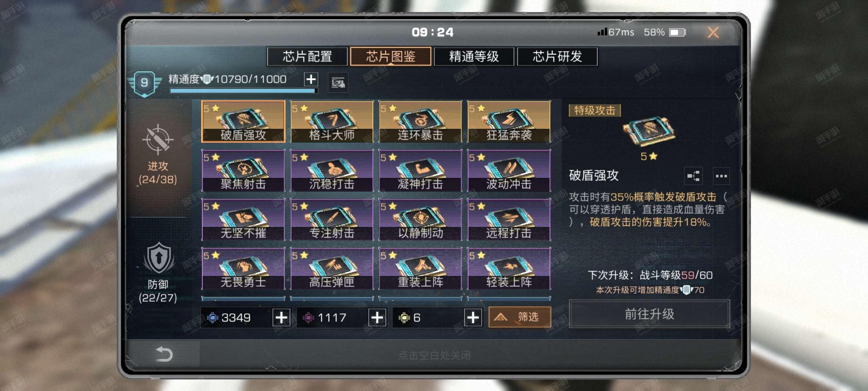Choose the 轻装上阵 chip card
Screen dimensions: 868x391
point(508,268)
